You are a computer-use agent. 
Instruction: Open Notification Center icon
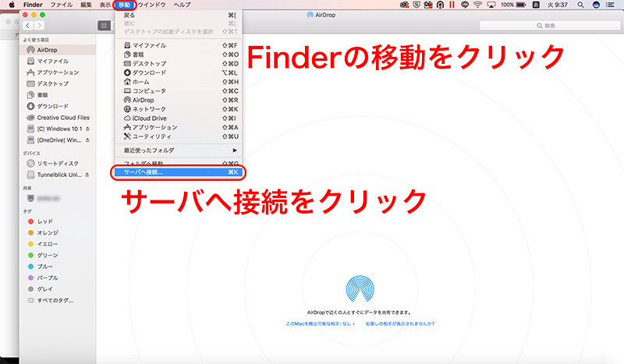(610, 5)
